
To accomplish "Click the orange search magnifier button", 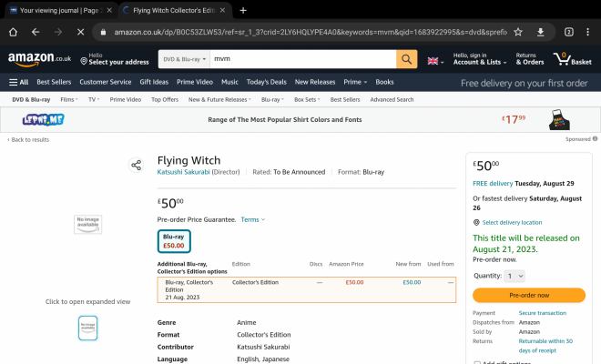I will pyautogui.click(x=407, y=60).
